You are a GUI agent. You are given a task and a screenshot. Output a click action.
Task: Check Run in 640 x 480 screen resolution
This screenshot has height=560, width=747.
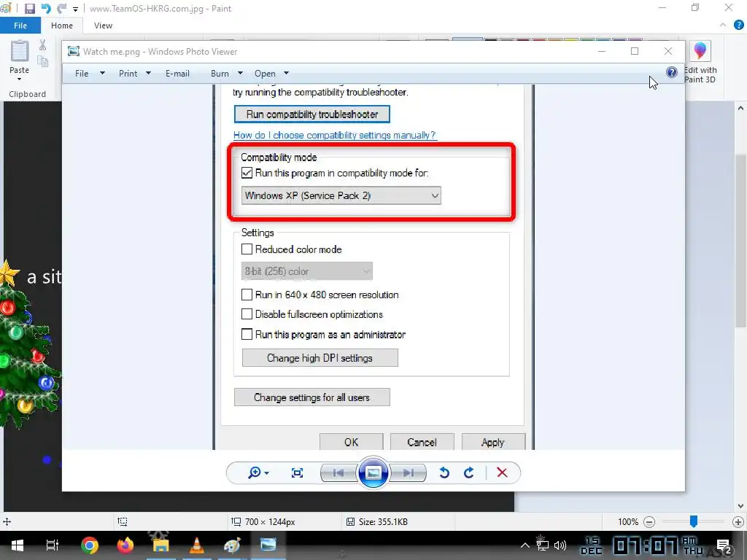[247, 295]
